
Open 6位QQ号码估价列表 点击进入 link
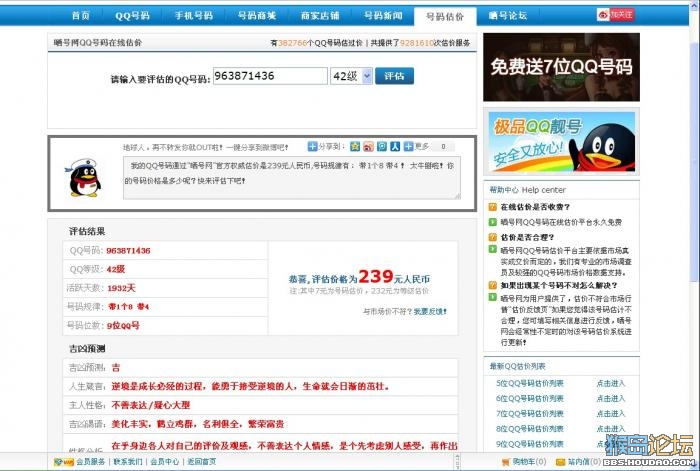(x=611, y=398)
